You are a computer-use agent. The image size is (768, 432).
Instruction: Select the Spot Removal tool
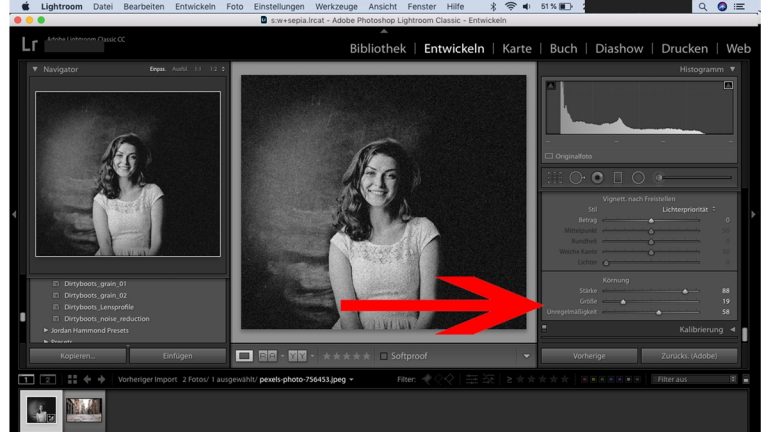coord(576,178)
